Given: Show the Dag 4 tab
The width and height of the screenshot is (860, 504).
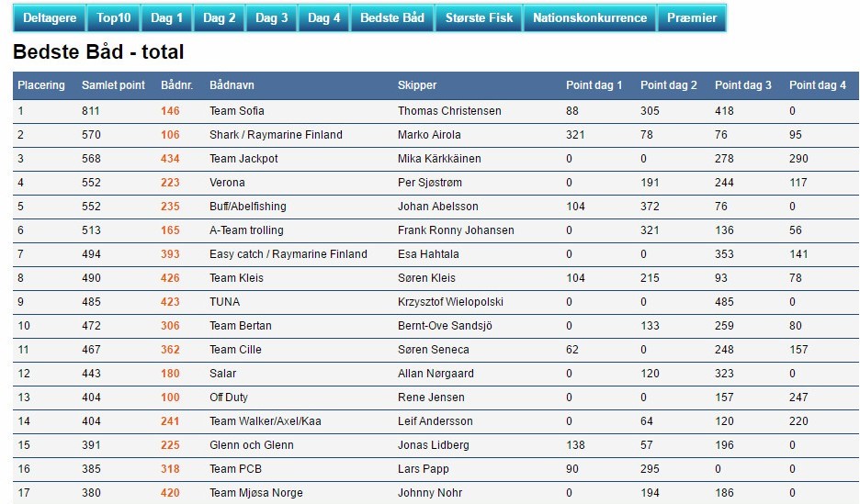Looking at the screenshot, I should [x=323, y=18].
